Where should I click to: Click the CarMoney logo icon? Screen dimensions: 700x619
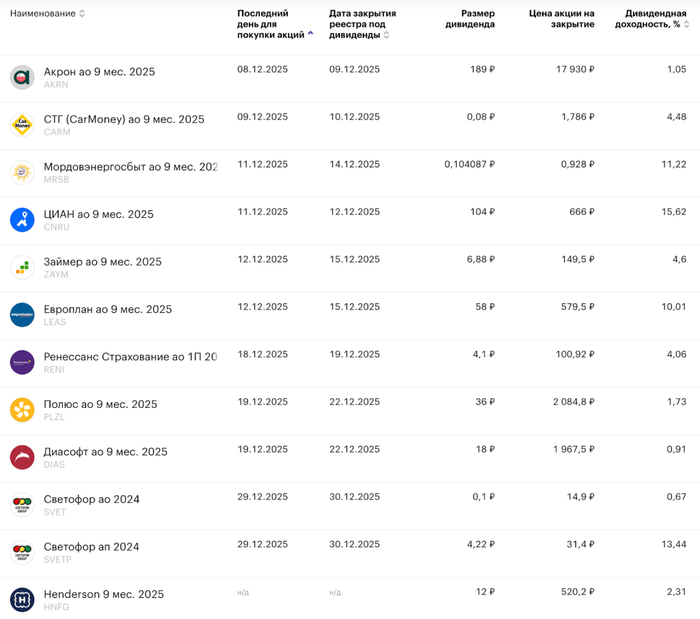pos(22,125)
